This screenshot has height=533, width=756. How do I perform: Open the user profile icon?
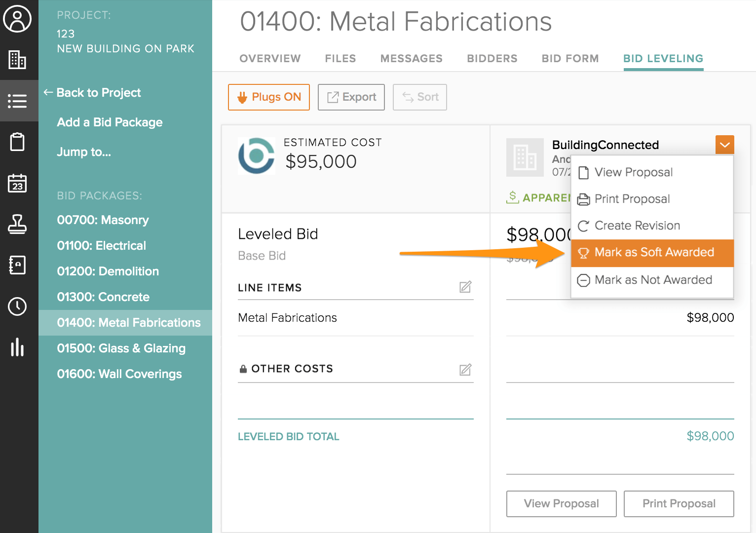(x=18, y=19)
